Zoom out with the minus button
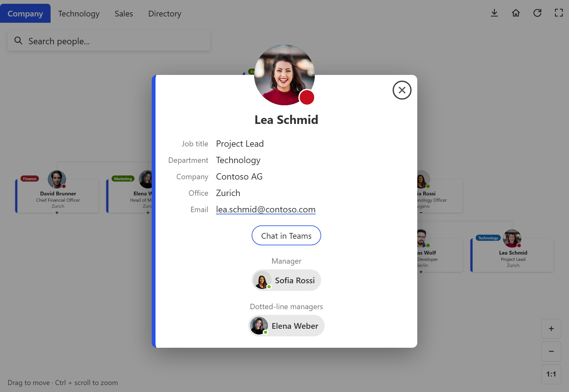The width and height of the screenshot is (569, 392). pos(551,352)
